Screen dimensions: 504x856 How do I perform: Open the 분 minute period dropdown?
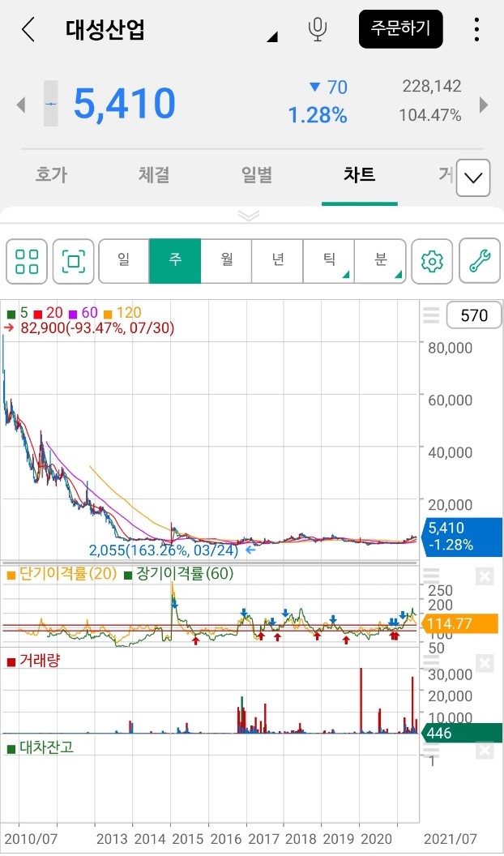[x=380, y=262]
